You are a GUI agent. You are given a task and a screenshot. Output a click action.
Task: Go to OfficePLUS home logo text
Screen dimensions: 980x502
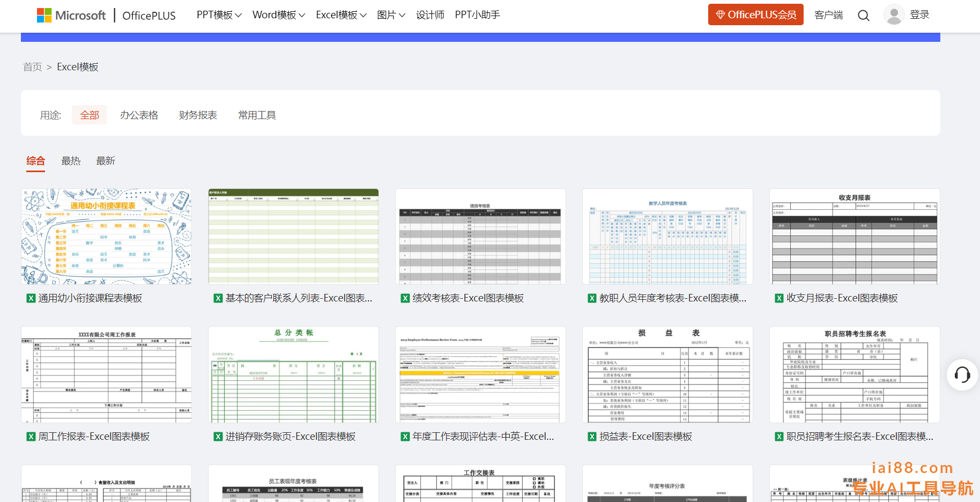coord(149,16)
